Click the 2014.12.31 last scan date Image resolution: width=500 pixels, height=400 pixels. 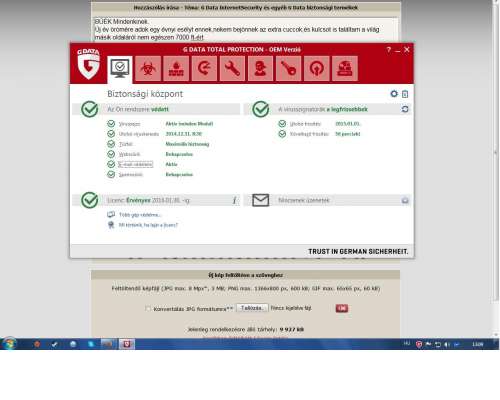coord(184,134)
